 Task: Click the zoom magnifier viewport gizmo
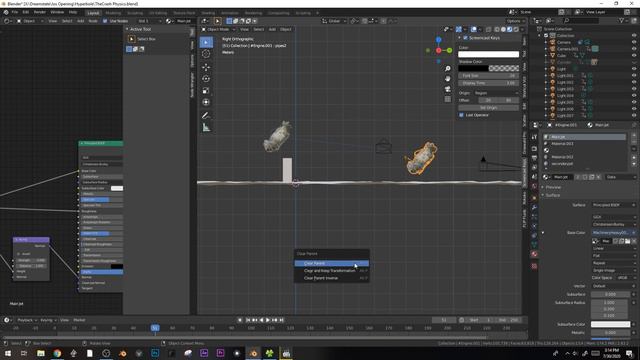[x=448, y=69]
